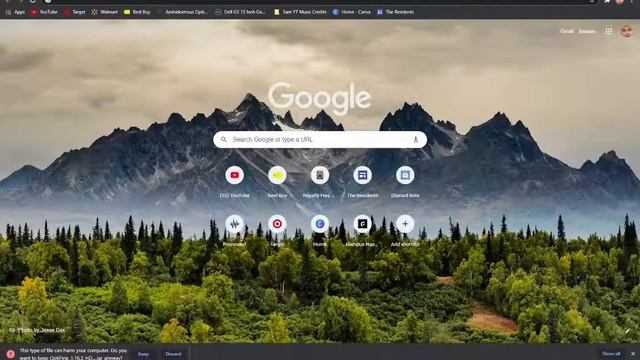Open the Google apps grid

(x=609, y=31)
